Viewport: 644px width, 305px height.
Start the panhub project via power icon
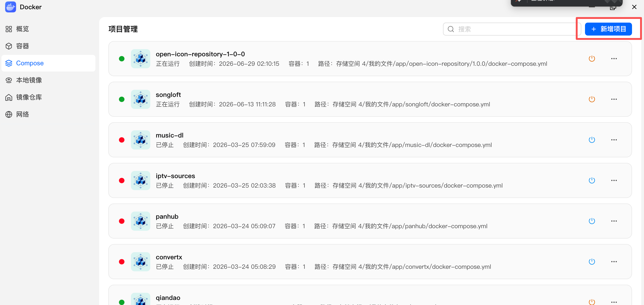[591, 221]
